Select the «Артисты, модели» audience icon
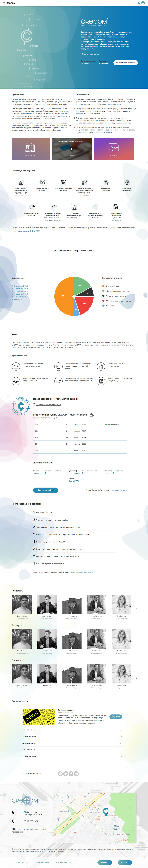 click(85, 182)
